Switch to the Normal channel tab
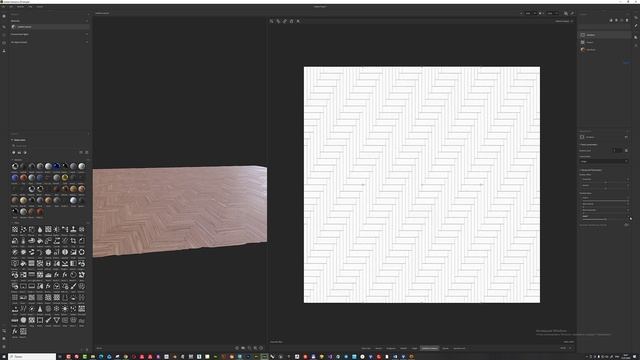This screenshot has width=640, height=360. (378, 348)
